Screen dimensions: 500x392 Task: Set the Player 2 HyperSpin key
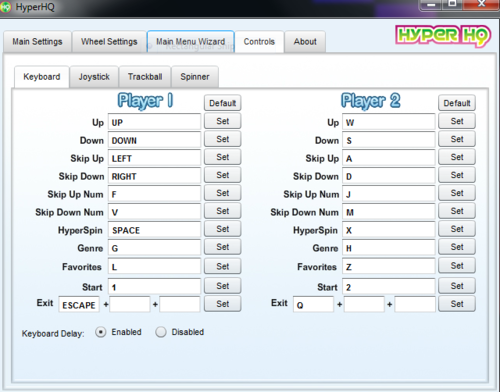[457, 229]
